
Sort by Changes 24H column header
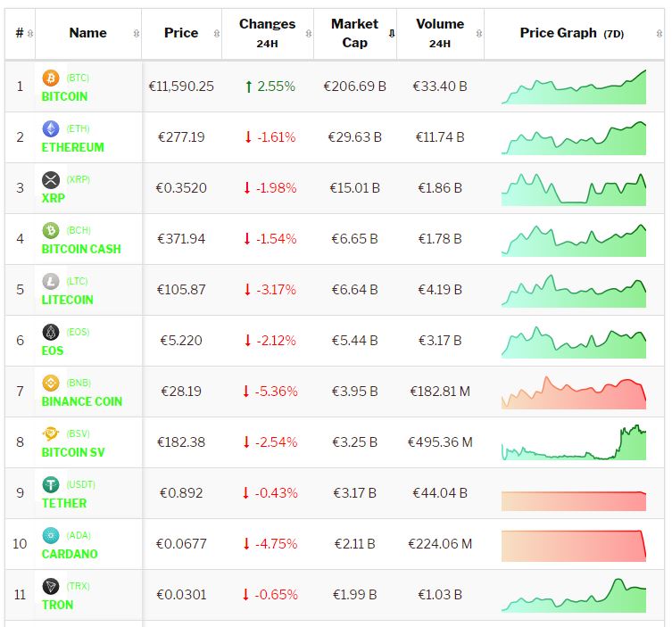[267, 33]
